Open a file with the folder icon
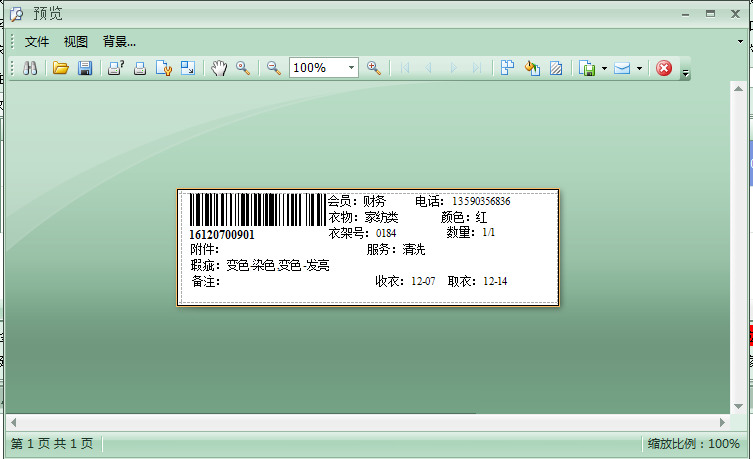 (61, 68)
